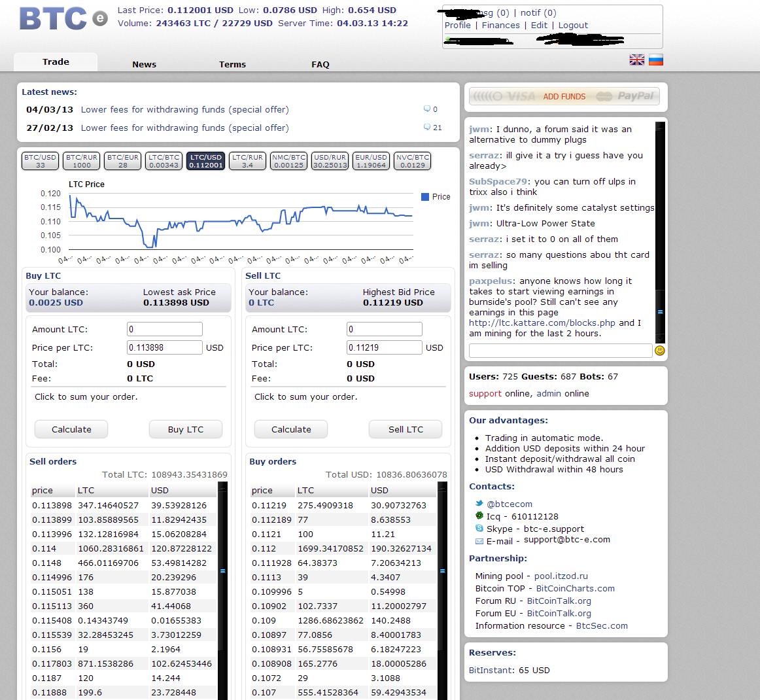This screenshot has width=760, height=700.
Task: Select the LTC/BTC pair tab
Action: 164,161
